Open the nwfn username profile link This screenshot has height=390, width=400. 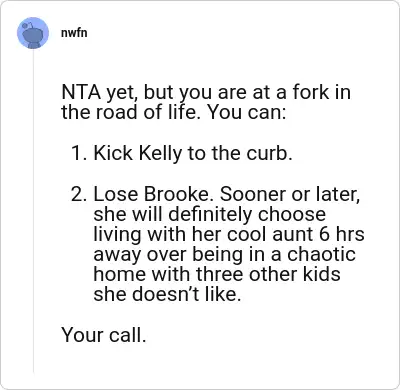(74, 33)
